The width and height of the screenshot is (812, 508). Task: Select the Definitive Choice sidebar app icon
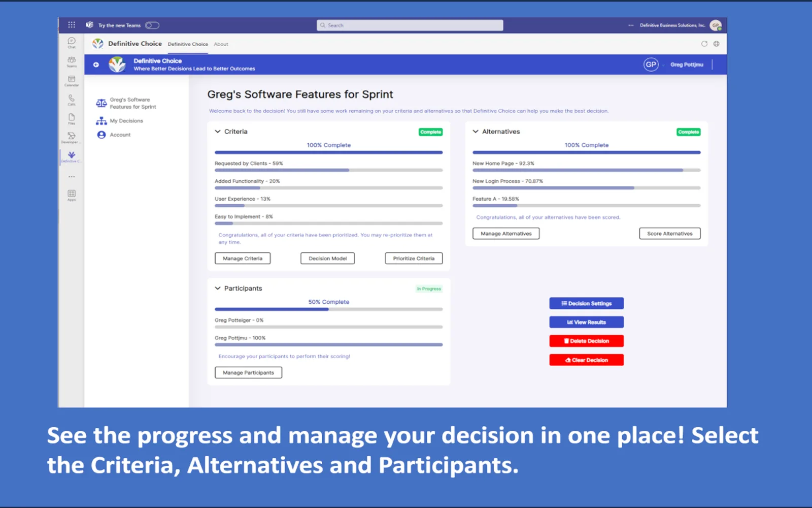tap(72, 156)
